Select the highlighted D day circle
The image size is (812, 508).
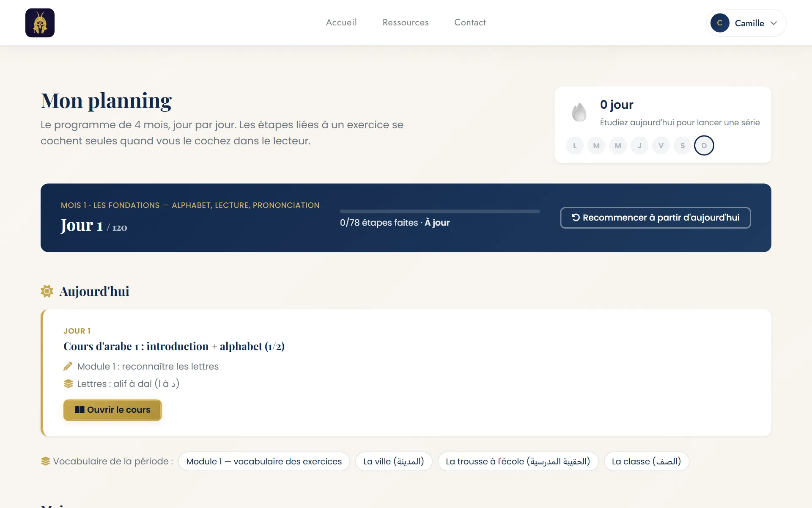[704, 146]
